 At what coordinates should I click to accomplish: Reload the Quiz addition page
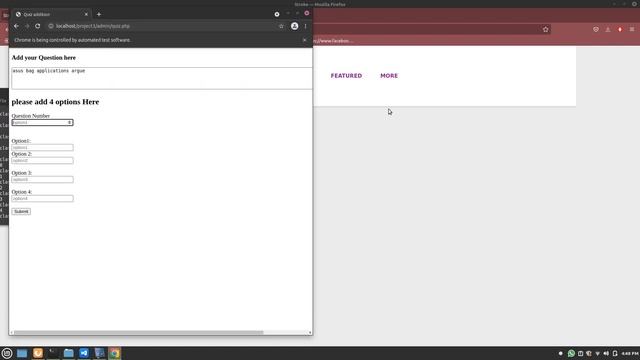(38, 26)
